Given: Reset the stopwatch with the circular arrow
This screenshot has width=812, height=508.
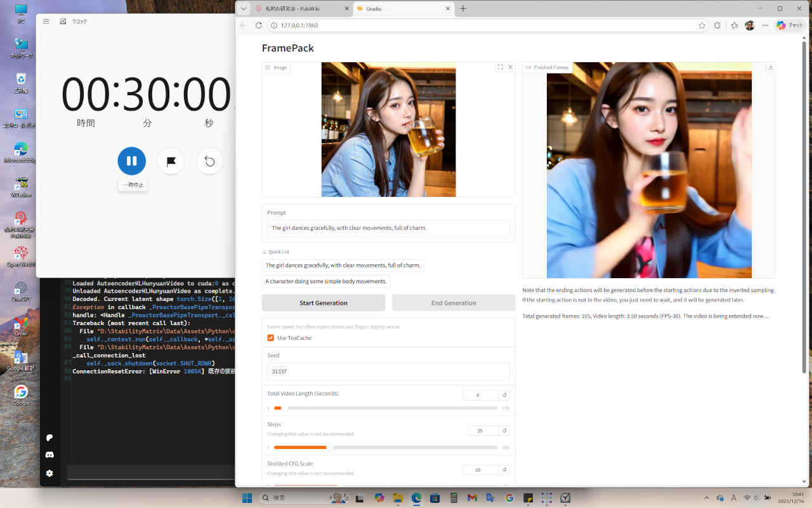Looking at the screenshot, I should tap(210, 161).
